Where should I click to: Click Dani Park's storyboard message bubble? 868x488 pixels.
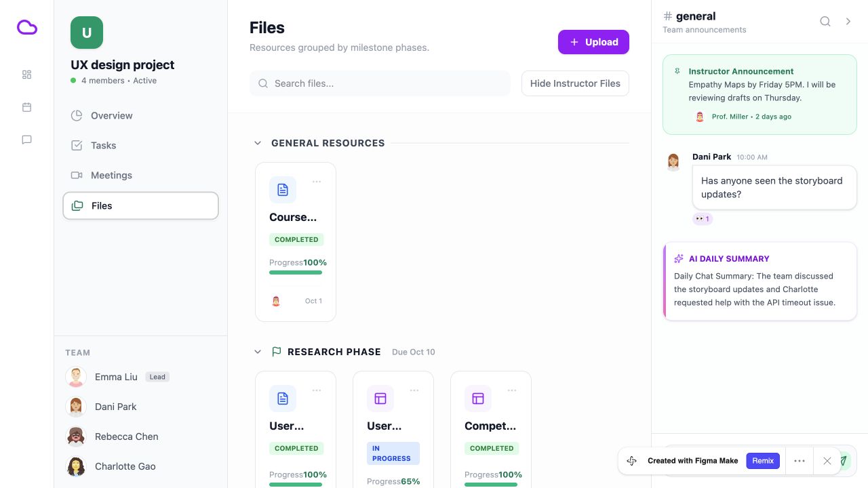pyautogui.click(x=774, y=187)
